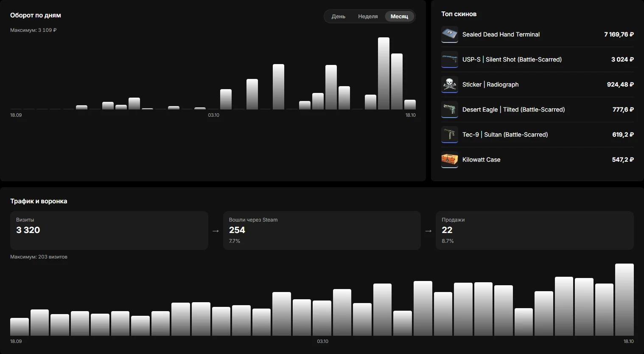Click Максимум: 3 109 ₽ label

[x=34, y=30]
